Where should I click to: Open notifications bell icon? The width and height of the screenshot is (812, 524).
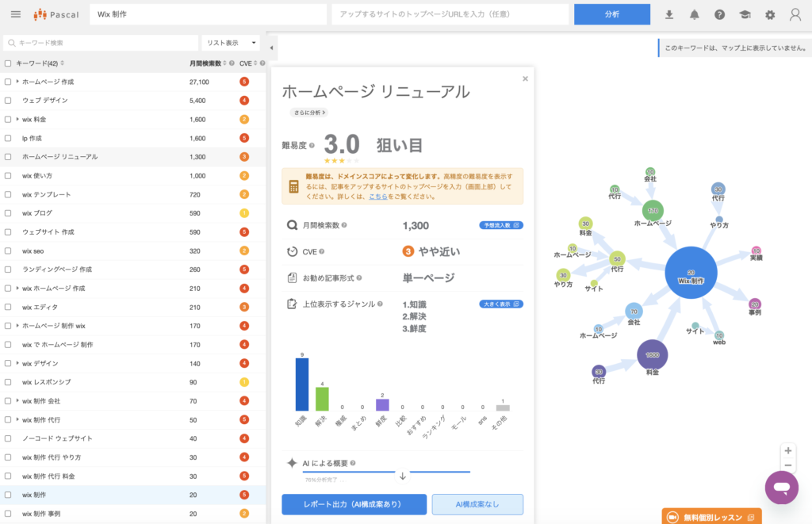[x=695, y=14]
